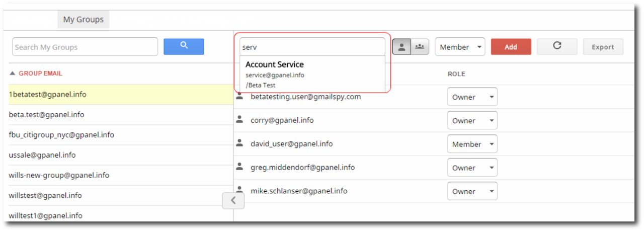Click the blue search magnifier button
The image size is (644, 231).
point(184,46)
